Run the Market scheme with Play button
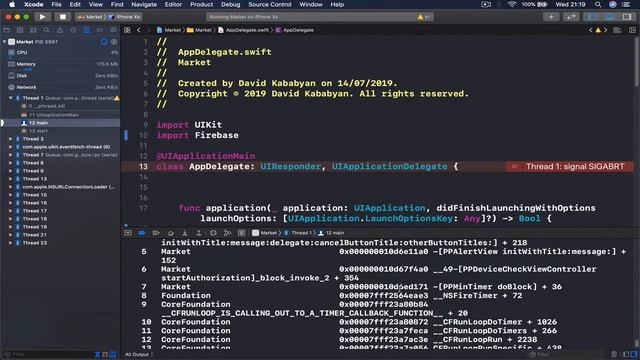640x360 pixels. [x=42, y=17]
